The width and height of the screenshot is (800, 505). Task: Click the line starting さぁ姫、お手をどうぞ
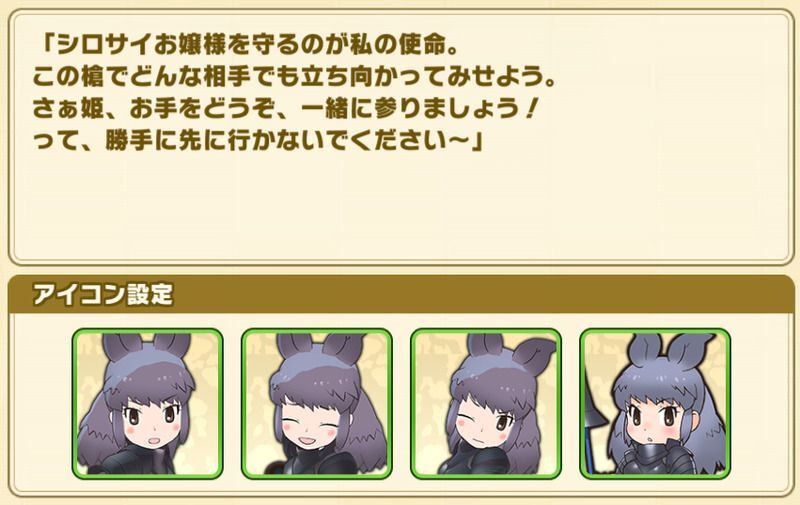285,109
